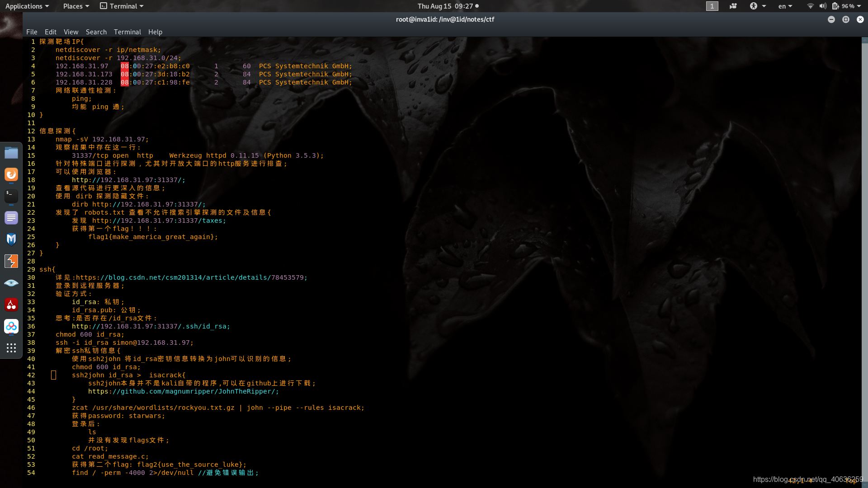Click the password: starwars line

point(118,416)
